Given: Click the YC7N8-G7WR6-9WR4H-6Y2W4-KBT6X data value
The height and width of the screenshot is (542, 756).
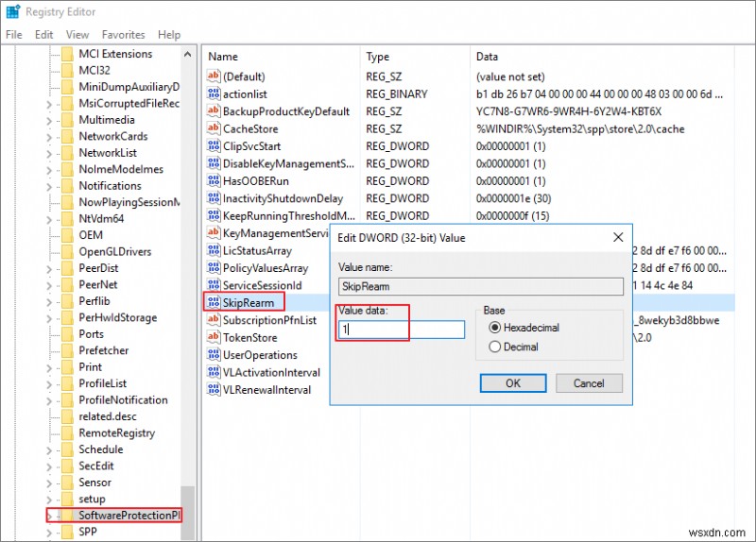Looking at the screenshot, I should [x=569, y=111].
